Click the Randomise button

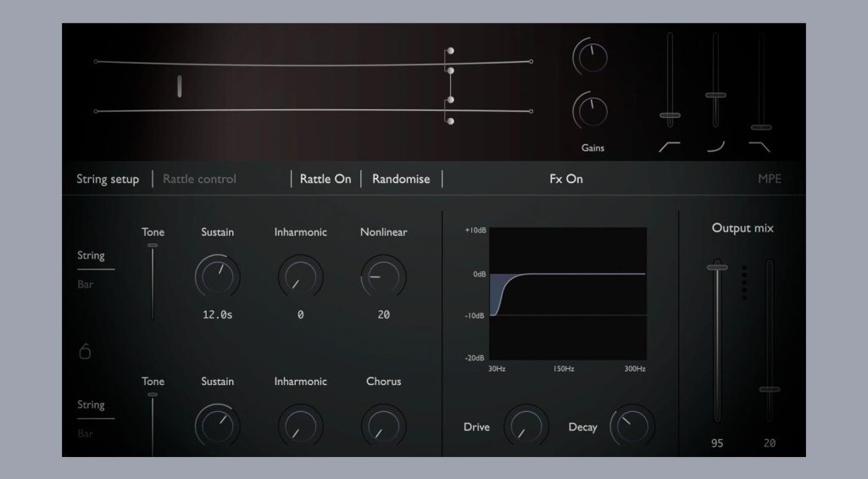tap(401, 179)
